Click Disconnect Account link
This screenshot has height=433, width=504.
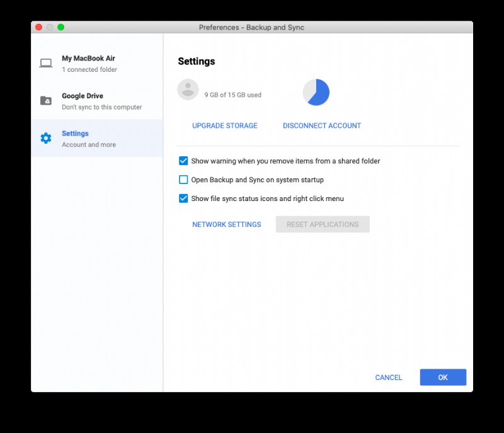coord(321,125)
